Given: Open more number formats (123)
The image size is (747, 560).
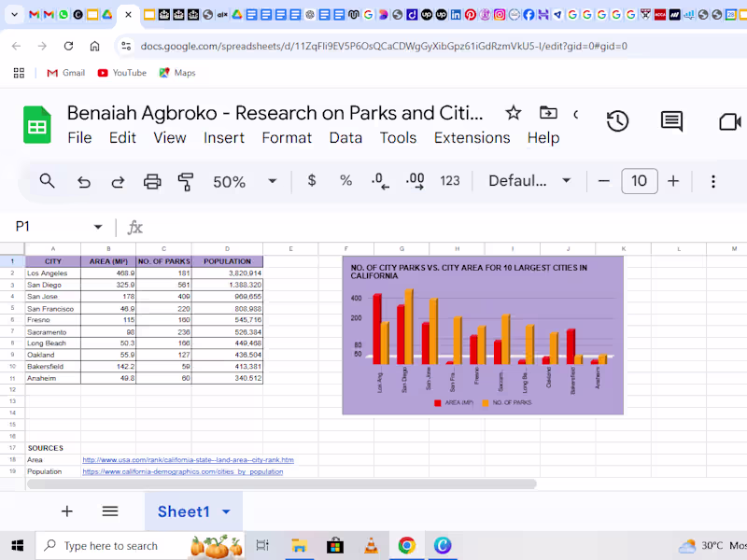Looking at the screenshot, I should click(x=450, y=180).
